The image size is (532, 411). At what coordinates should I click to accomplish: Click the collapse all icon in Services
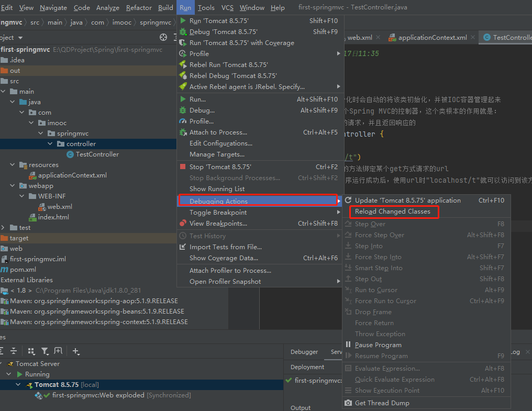[14, 351]
